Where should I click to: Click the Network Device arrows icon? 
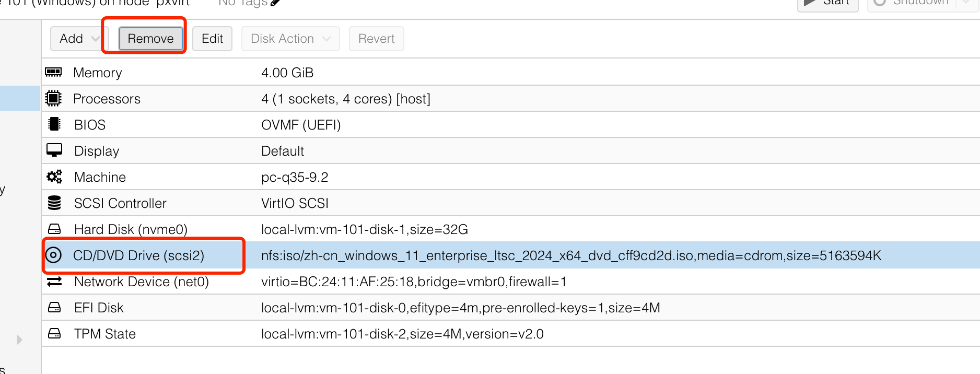[54, 282]
